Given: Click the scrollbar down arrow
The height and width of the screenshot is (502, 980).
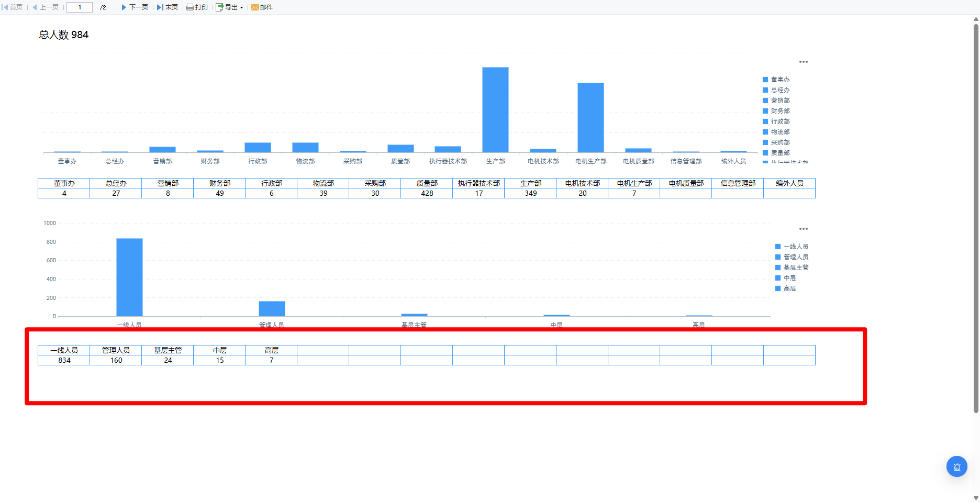Looking at the screenshot, I should [x=976, y=498].
